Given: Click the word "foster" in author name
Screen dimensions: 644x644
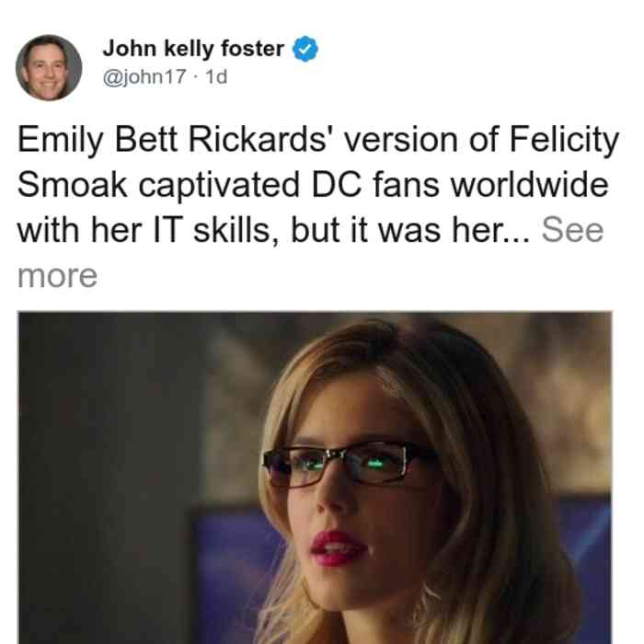Looking at the screenshot, I should [x=252, y=49].
